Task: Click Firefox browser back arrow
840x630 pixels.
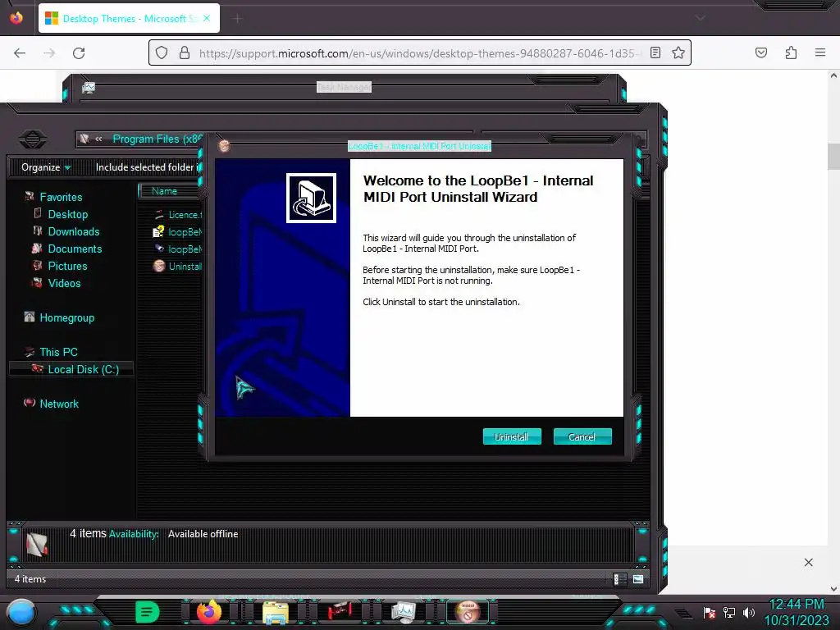Action: point(20,53)
